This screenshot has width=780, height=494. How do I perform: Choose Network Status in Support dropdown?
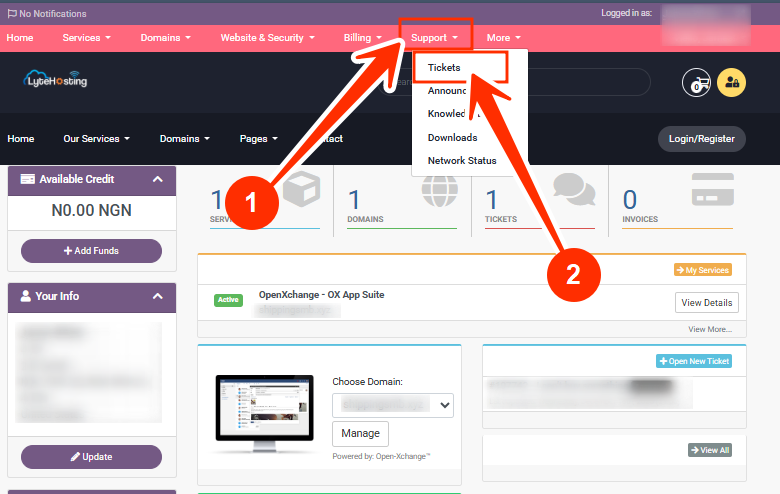coord(462,161)
